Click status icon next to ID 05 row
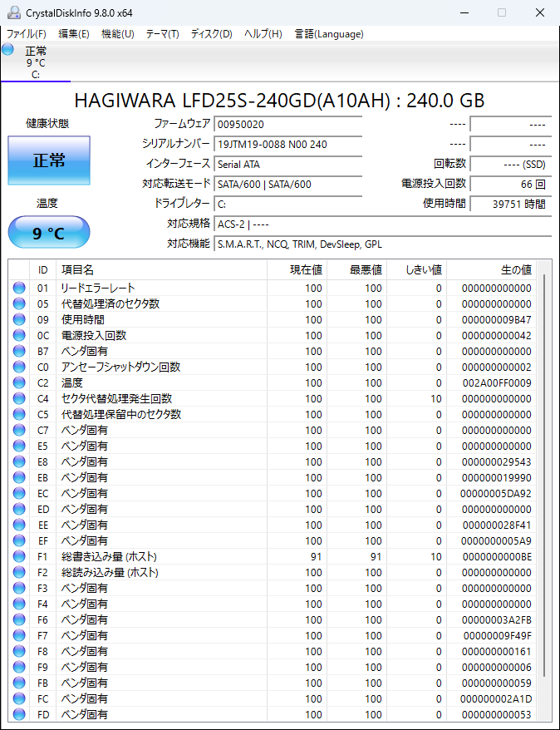Image resolution: width=560 pixels, height=730 pixels. coord(19,303)
